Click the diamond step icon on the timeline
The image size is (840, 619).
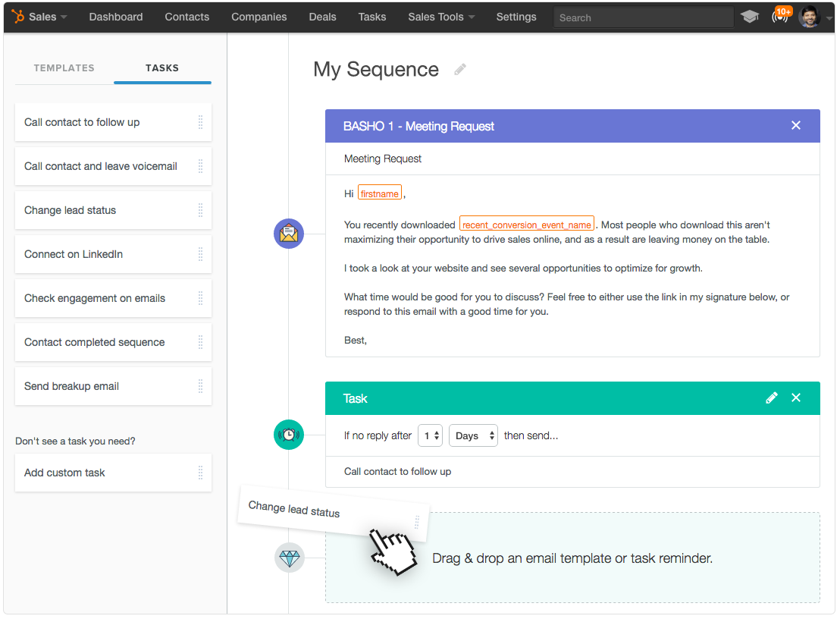(x=289, y=558)
